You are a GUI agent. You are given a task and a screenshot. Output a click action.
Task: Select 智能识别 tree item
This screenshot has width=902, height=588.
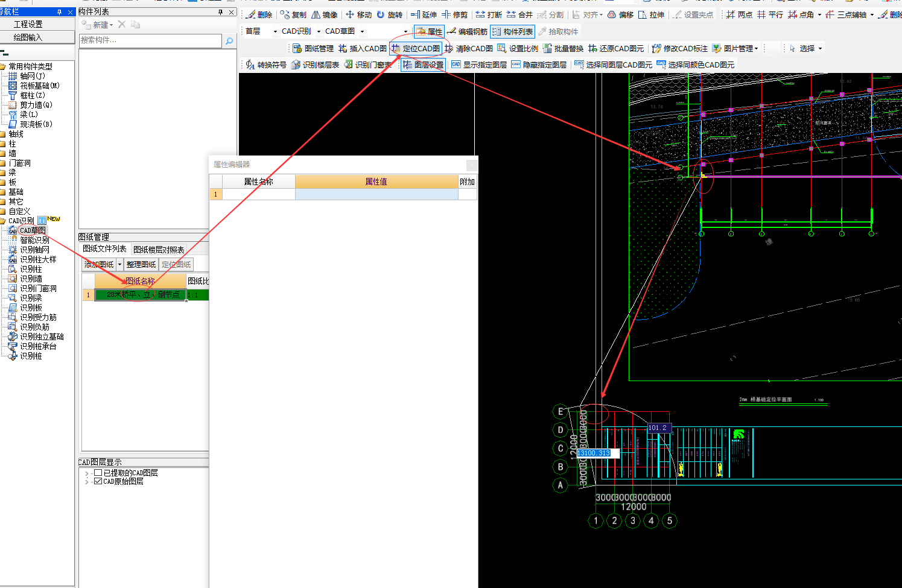coord(34,240)
